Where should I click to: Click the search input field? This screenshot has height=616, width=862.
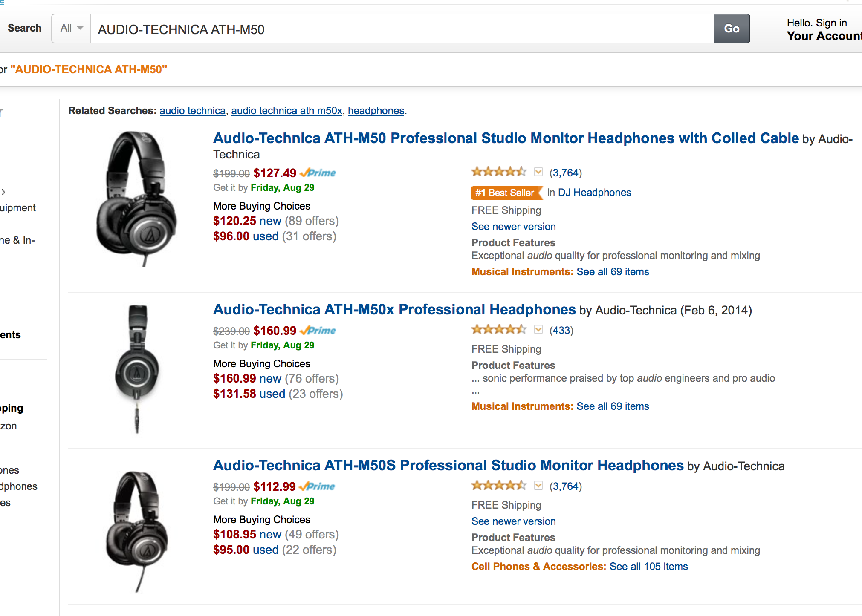[x=401, y=29]
